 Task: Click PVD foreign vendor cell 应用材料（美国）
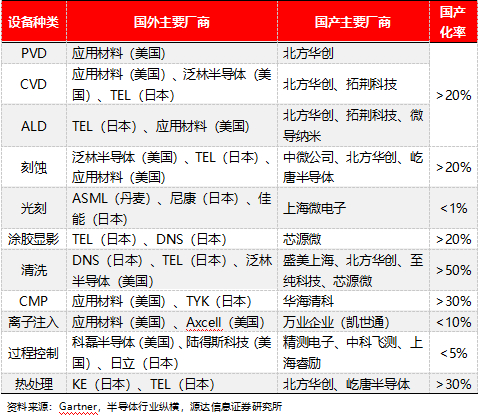[x=172, y=53]
